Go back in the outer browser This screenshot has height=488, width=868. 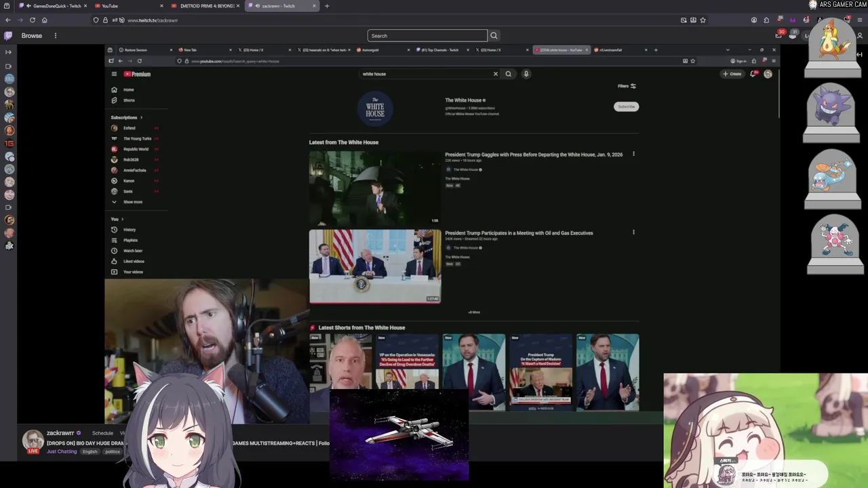(8, 20)
